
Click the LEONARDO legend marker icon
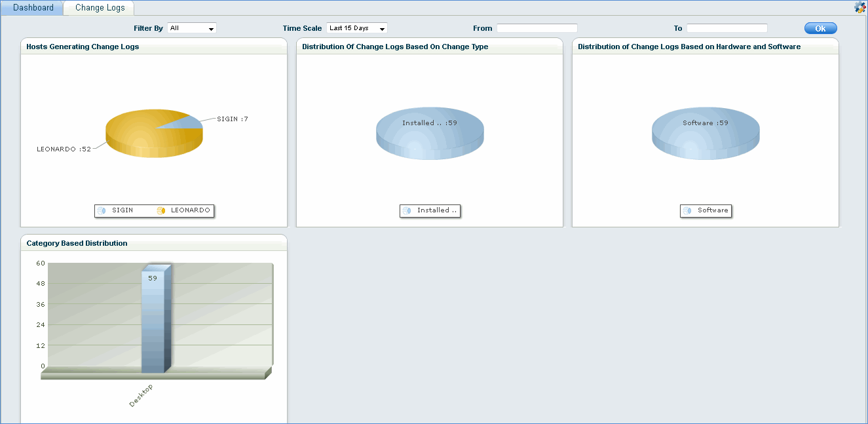coord(160,210)
